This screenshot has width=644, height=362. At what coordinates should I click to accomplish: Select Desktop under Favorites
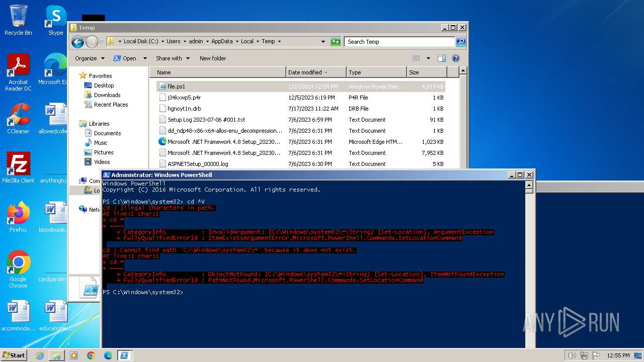click(104, 85)
